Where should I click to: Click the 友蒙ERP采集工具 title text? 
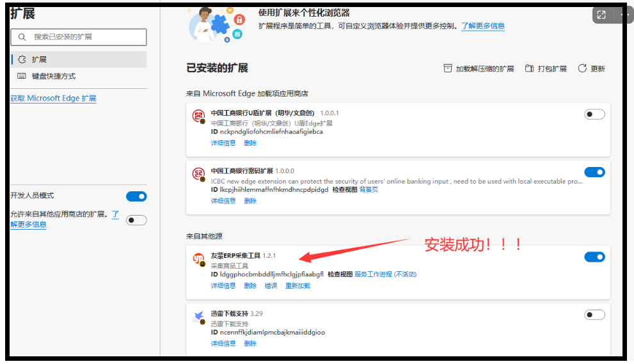[235, 256]
